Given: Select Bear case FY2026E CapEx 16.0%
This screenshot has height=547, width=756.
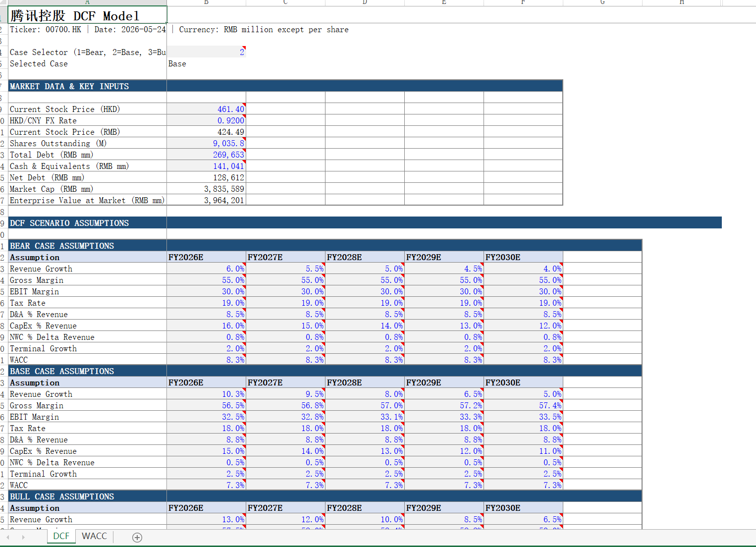Looking at the screenshot, I should click(x=207, y=326).
